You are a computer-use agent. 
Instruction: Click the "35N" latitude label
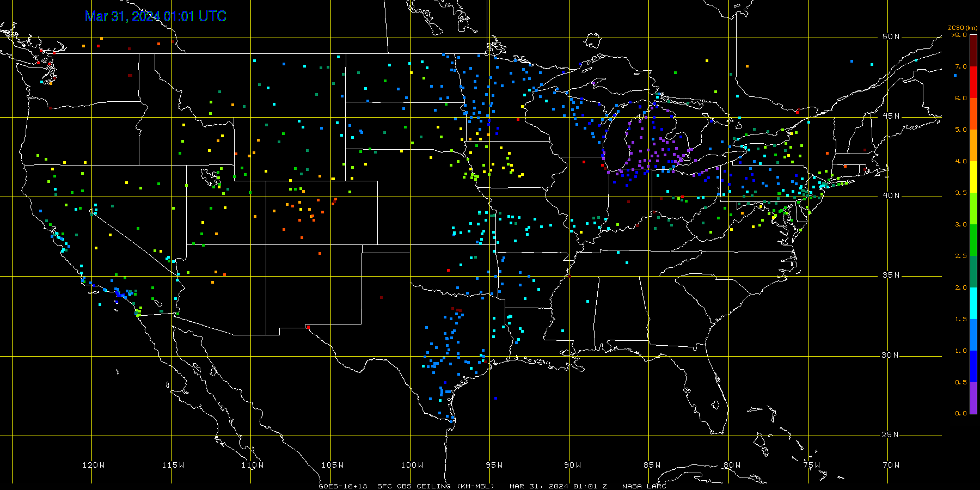click(891, 275)
